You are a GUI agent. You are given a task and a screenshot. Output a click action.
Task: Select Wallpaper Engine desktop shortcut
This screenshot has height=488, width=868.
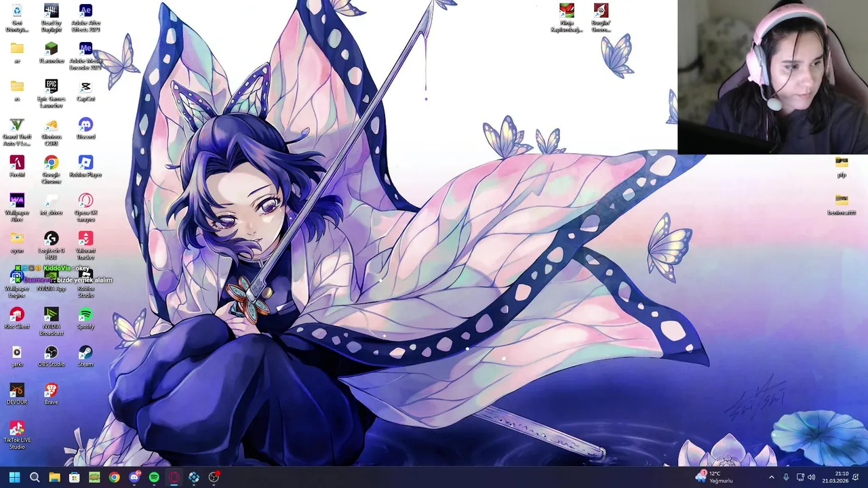[x=17, y=285]
